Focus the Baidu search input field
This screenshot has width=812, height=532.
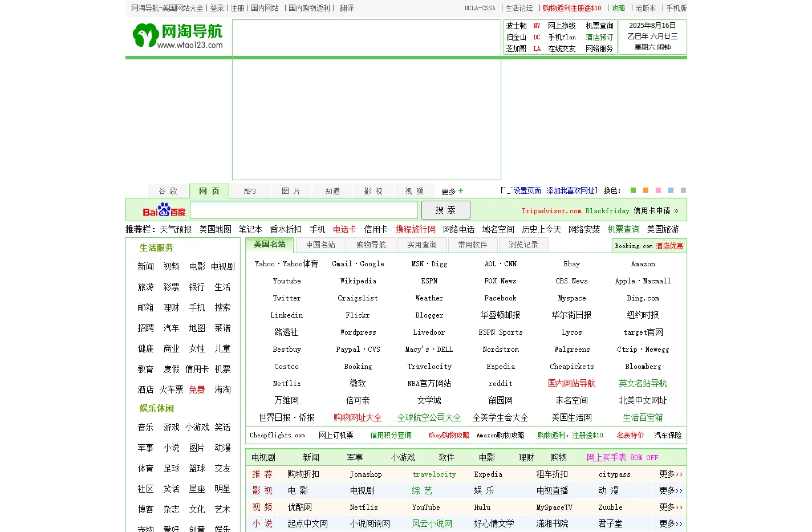click(x=304, y=210)
